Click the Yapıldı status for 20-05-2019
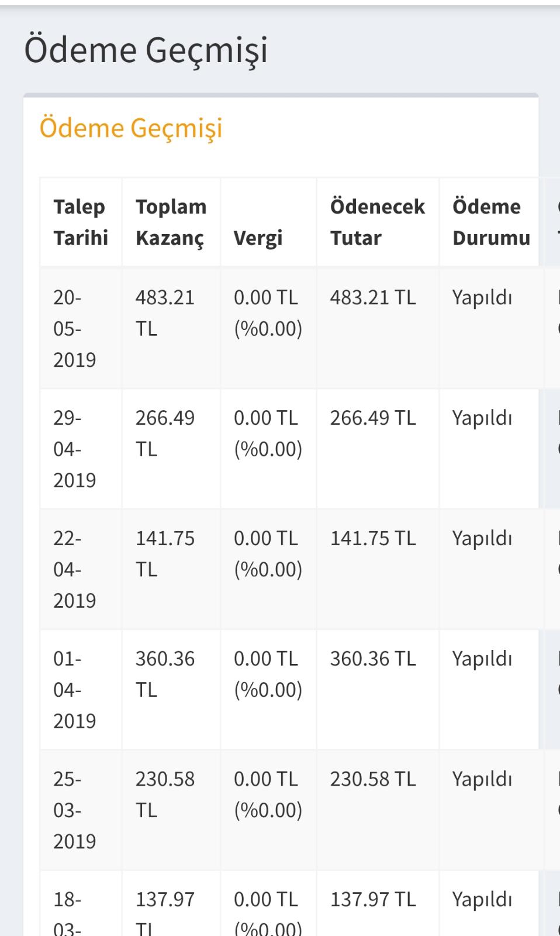 click(482, 298)
